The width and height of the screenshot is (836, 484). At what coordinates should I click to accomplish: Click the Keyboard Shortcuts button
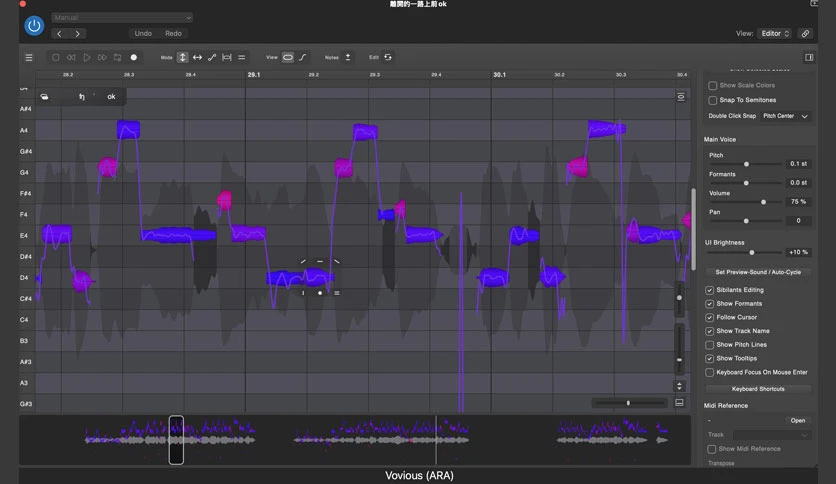(758, 389)
